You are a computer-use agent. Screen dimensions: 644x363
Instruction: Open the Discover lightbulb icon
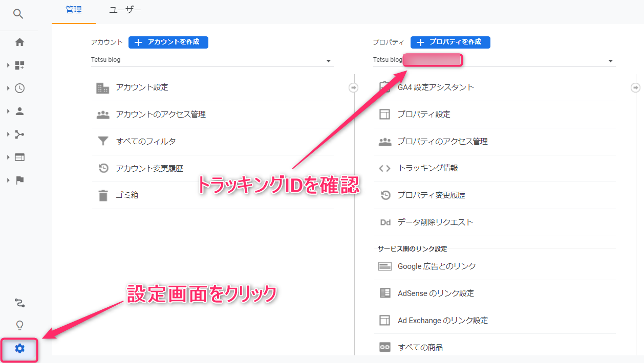click(x=19, y=326)
